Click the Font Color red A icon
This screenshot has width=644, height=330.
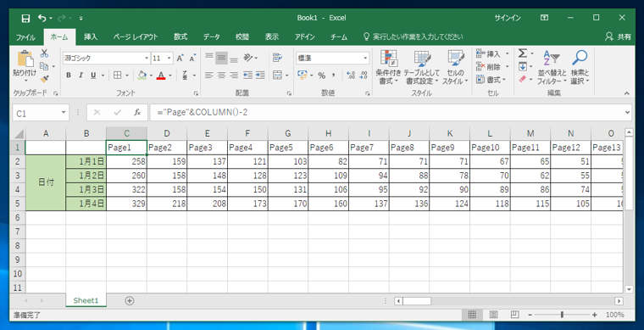[x=161, y=76]
